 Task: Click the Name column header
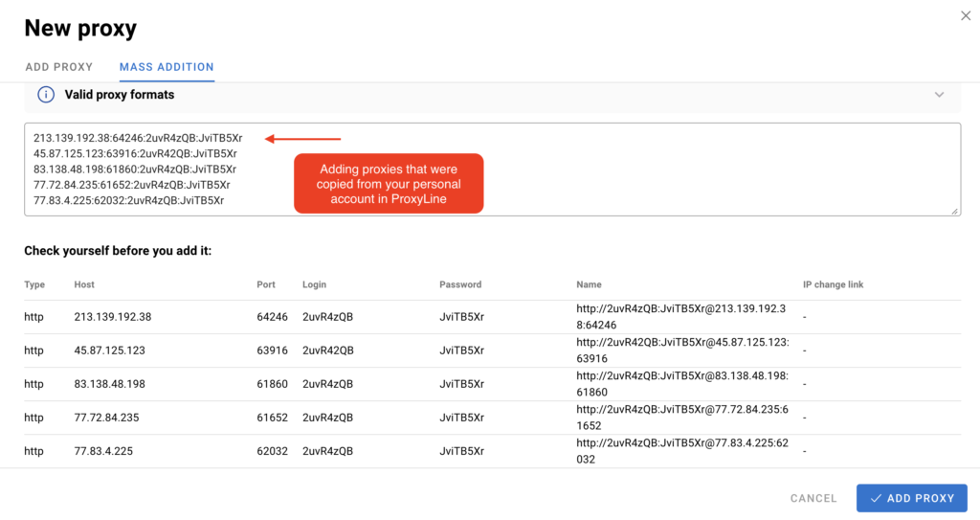click(x=590, y=284)
